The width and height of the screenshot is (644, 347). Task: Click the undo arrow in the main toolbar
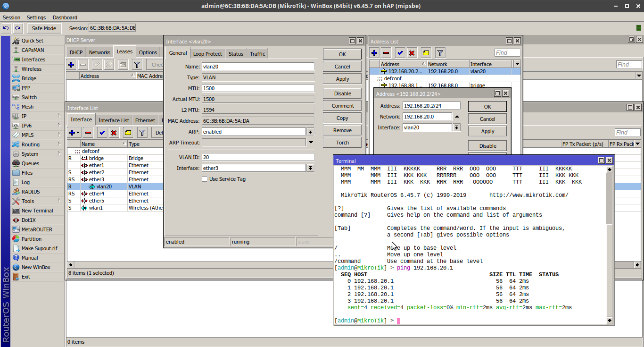click(6, 28)
